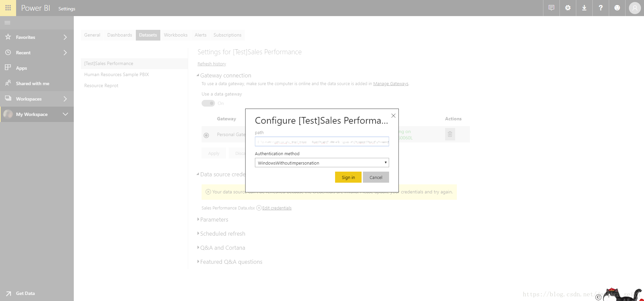The image size is (644, 301).
Task: Select the Datasets tab
Action: (148, 35)
